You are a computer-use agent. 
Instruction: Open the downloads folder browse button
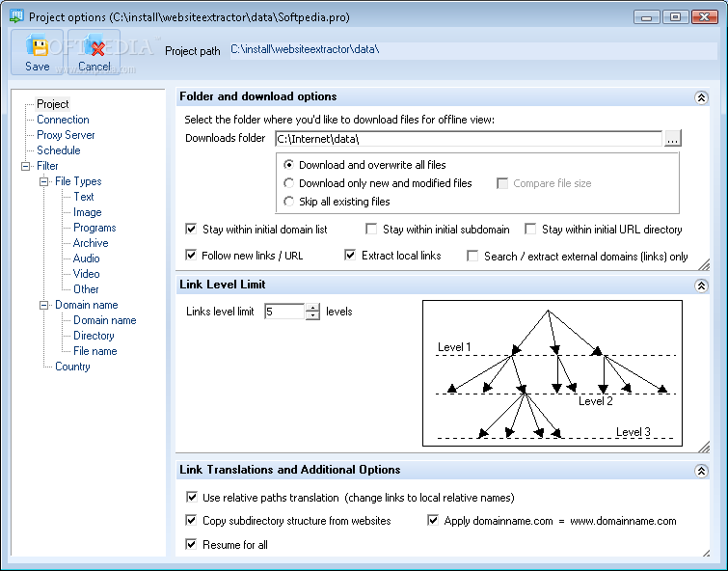673,139
